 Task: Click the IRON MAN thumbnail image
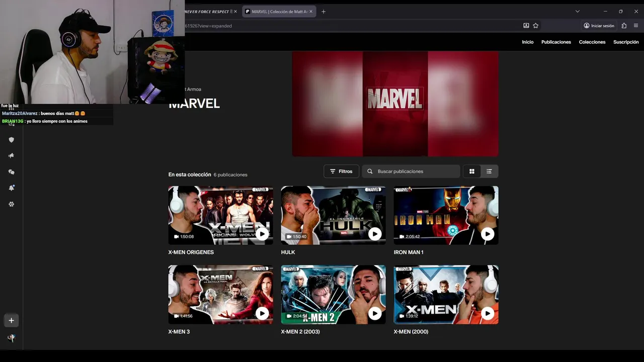pyautogui.click(x=446, y=215)
